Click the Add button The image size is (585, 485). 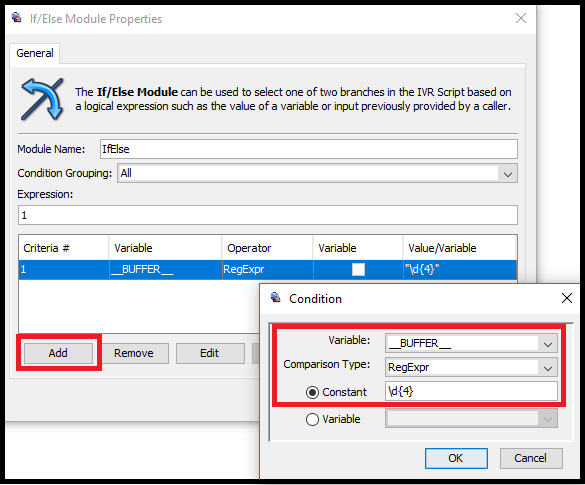point(58,353)
